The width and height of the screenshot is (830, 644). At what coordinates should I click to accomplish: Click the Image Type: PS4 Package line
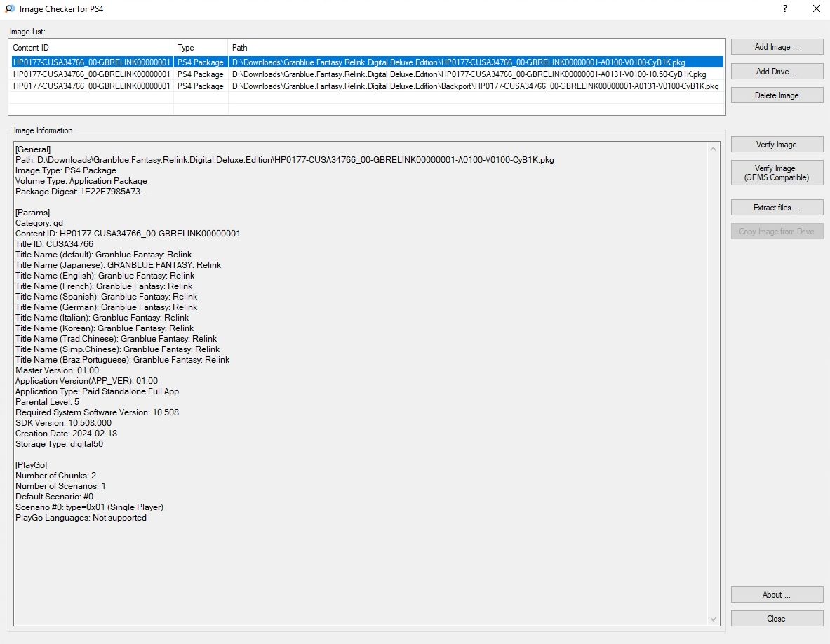[66, 170]
